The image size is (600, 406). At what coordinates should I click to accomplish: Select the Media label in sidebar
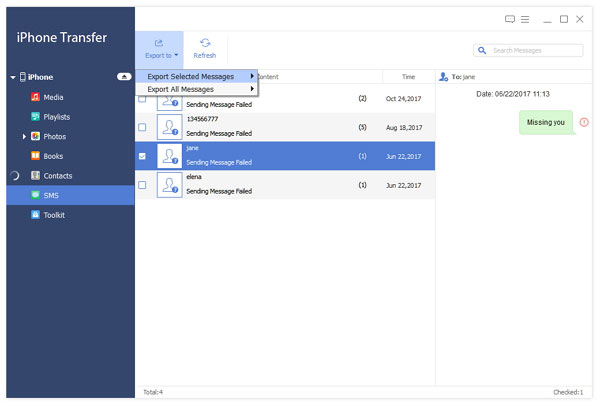tap(53, 97)
